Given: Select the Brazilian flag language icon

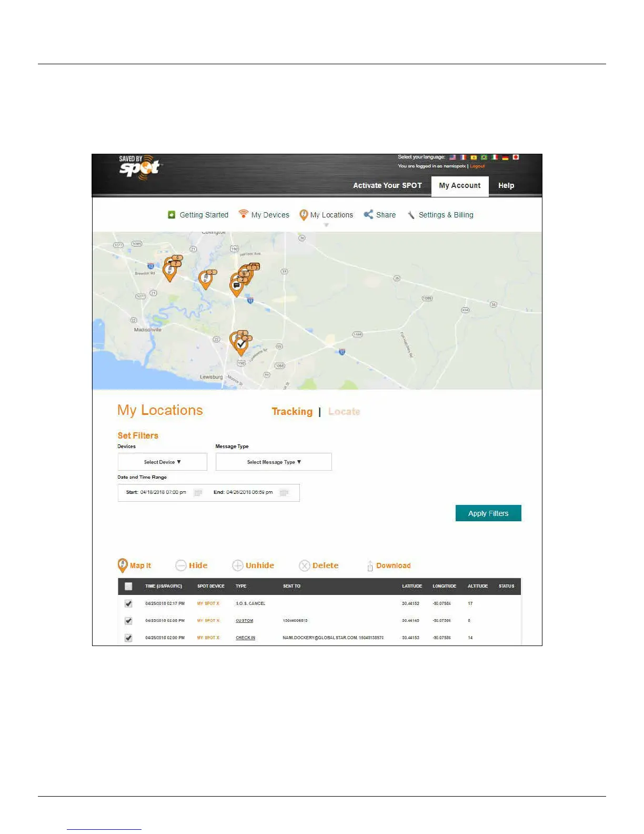Looking at the screenshot, I should coord(484,157).
